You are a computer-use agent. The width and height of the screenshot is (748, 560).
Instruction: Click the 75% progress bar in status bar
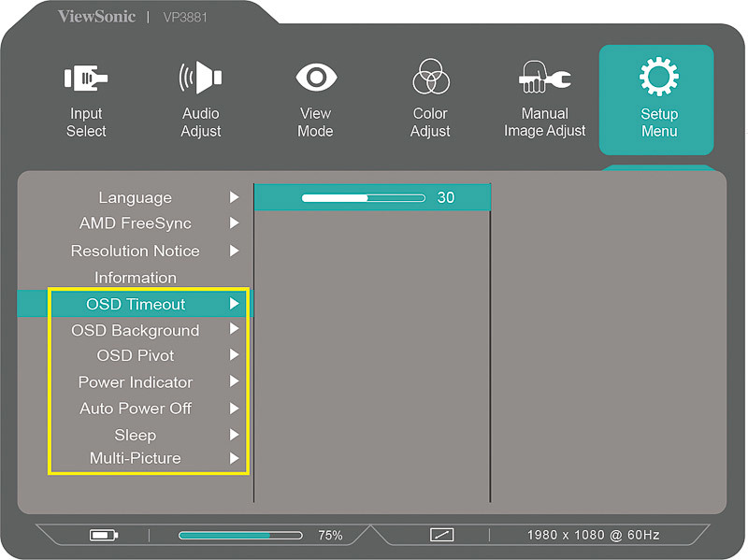tap(240, 535)
